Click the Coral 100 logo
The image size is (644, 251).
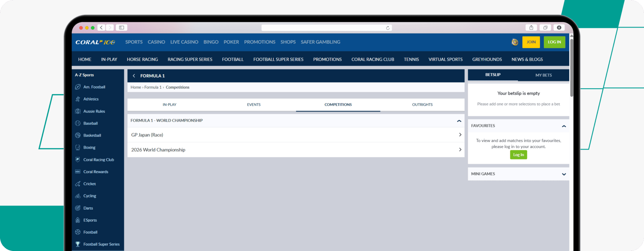(x=95, y=42)
